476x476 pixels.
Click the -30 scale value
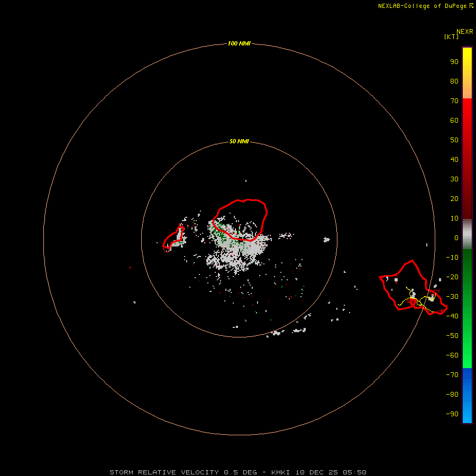click(452, 297)
